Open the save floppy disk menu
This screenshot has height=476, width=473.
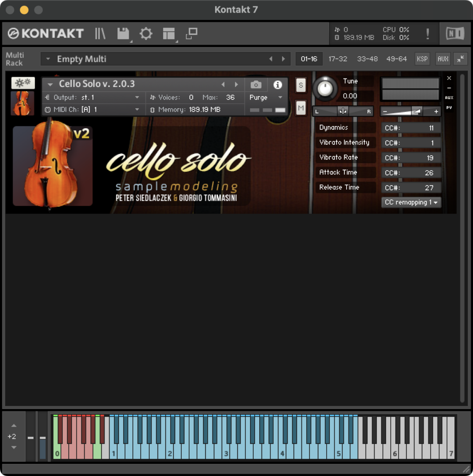(x=123, y=33)
